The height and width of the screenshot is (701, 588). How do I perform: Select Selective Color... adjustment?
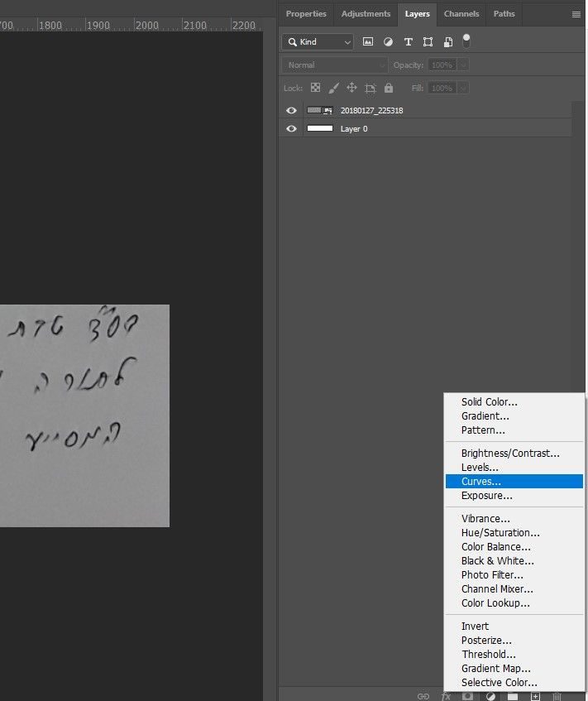click(514, 683)
